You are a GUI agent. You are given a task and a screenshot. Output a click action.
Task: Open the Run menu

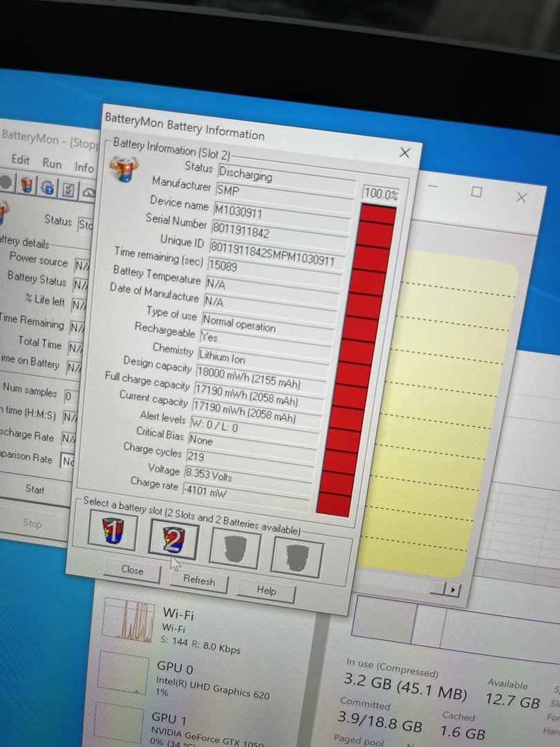point(52,164)
